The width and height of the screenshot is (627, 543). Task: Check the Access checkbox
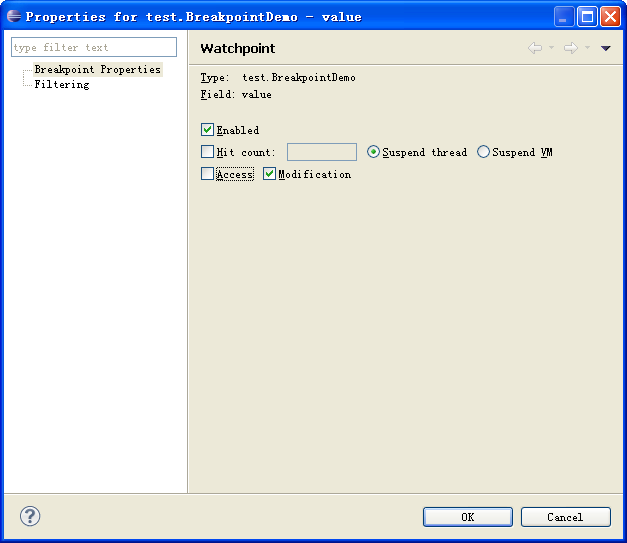click(x=207, y=174)
